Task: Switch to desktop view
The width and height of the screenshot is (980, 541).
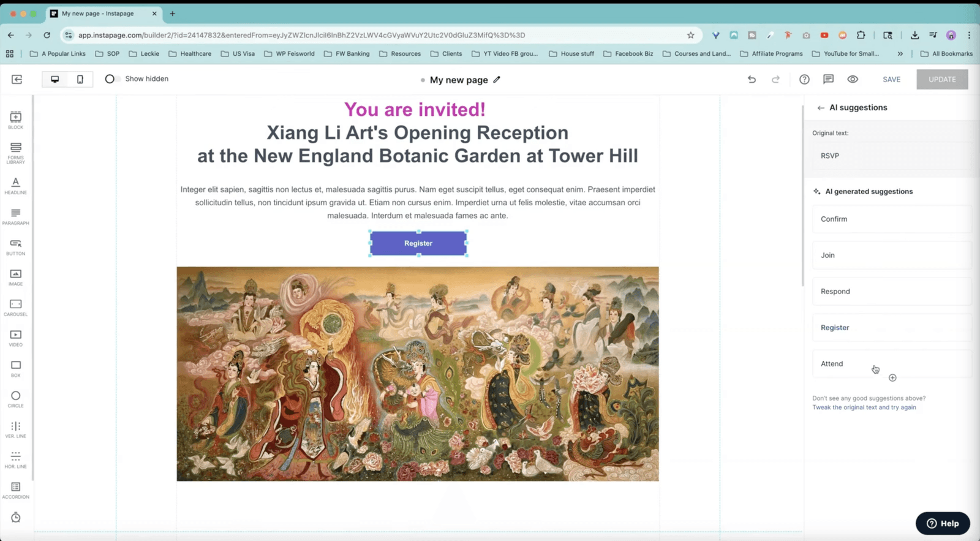Action: (x=55, y=79)
